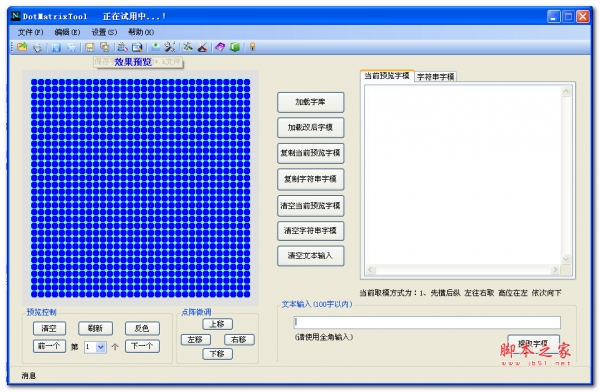Click the 上移 move up button
Image resolution: width=600 pixels, height=392 pixels.
(217, 324)
